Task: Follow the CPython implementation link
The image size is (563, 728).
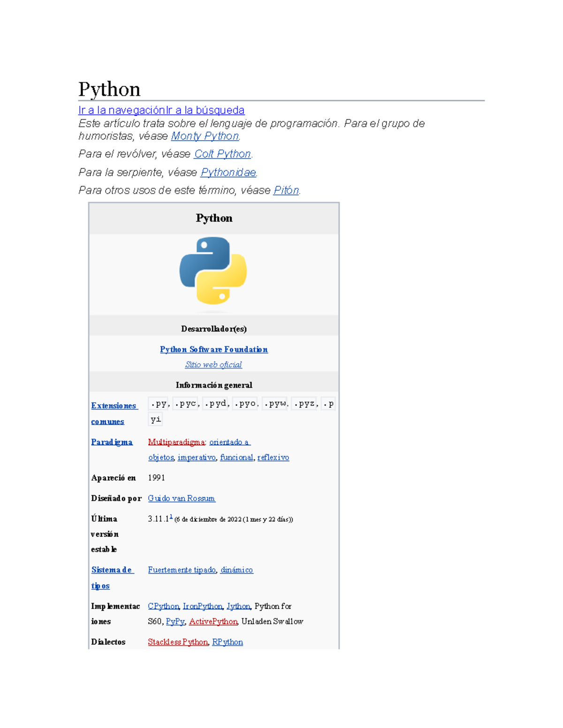Action: pyautogui.click(x=162, y=606)
